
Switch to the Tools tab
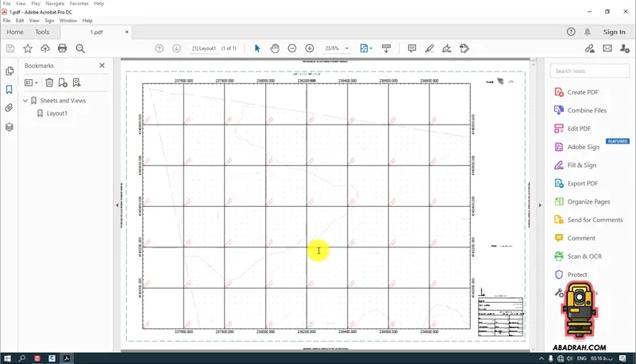tap(42, 32)
